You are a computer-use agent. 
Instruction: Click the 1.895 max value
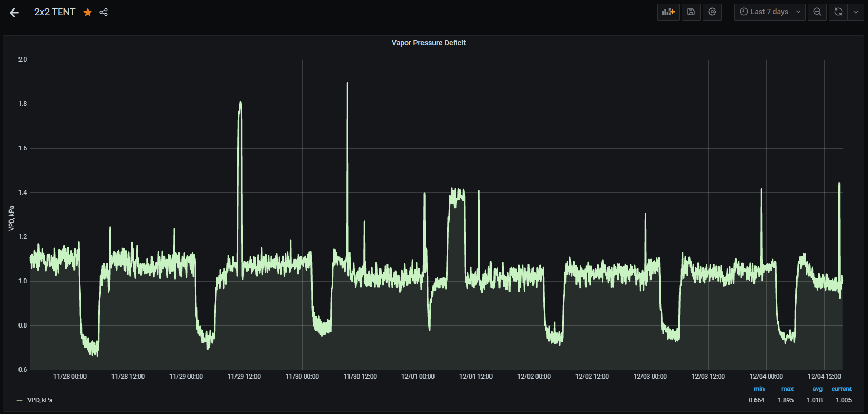pyautogui.click(x=786, y=400)
